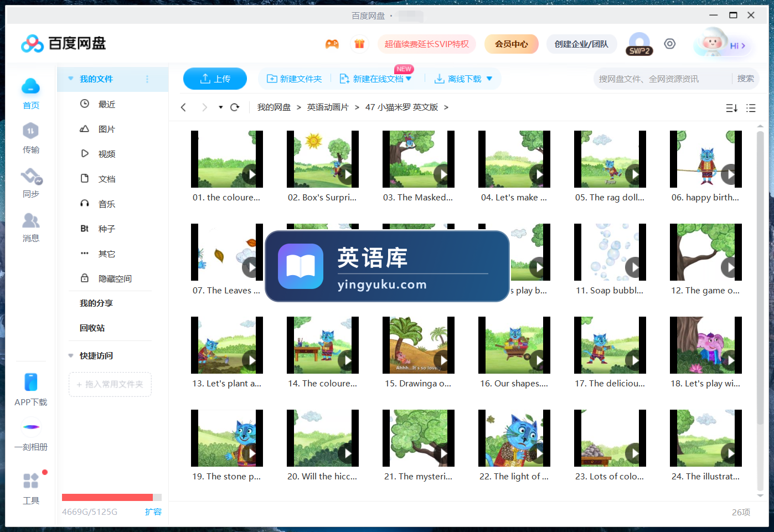Open the sort order icon

[x=731, y=108]
